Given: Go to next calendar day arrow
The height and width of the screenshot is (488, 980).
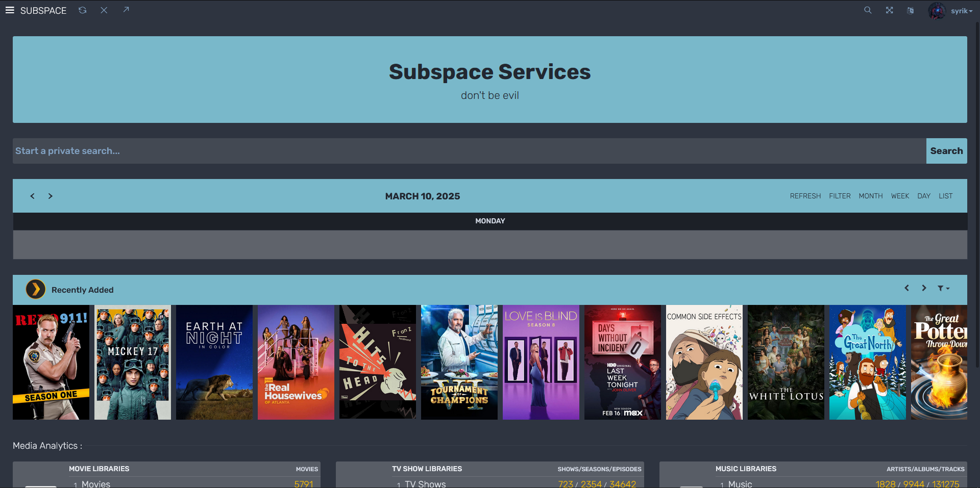Looking at the screenshot, I should [x=50, y=196].
